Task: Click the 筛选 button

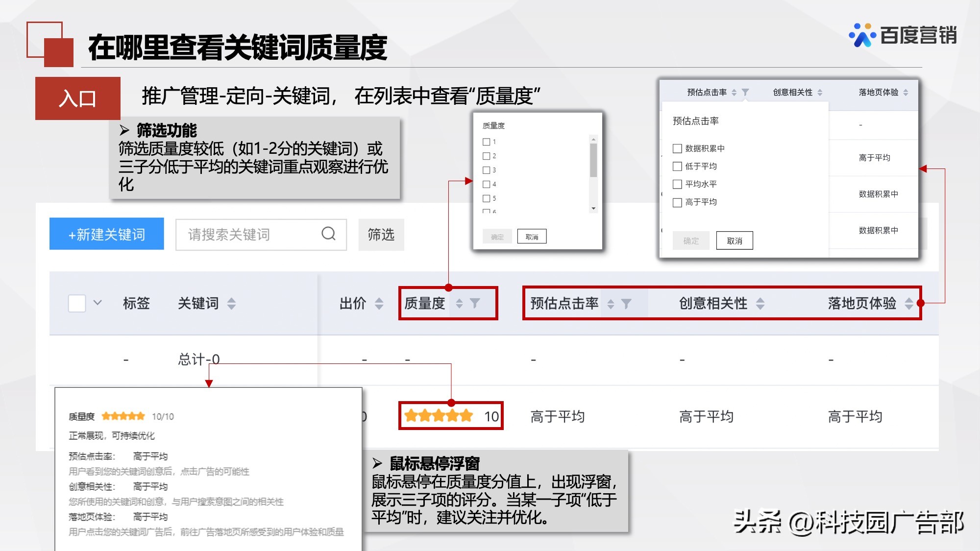Action: (381, 235)
